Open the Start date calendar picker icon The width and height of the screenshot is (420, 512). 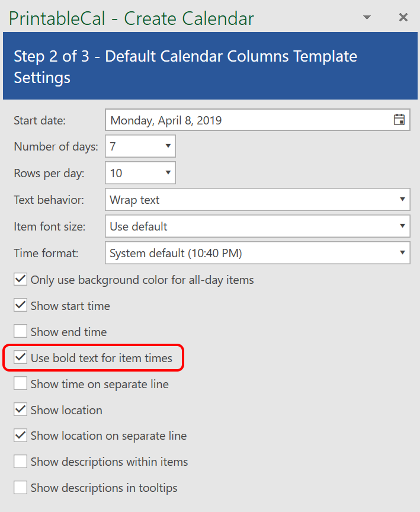(399, 120)
